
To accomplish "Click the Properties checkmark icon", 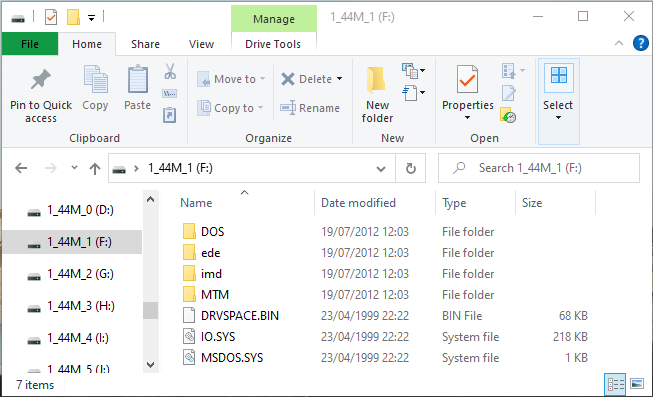I will click(467, 79).
